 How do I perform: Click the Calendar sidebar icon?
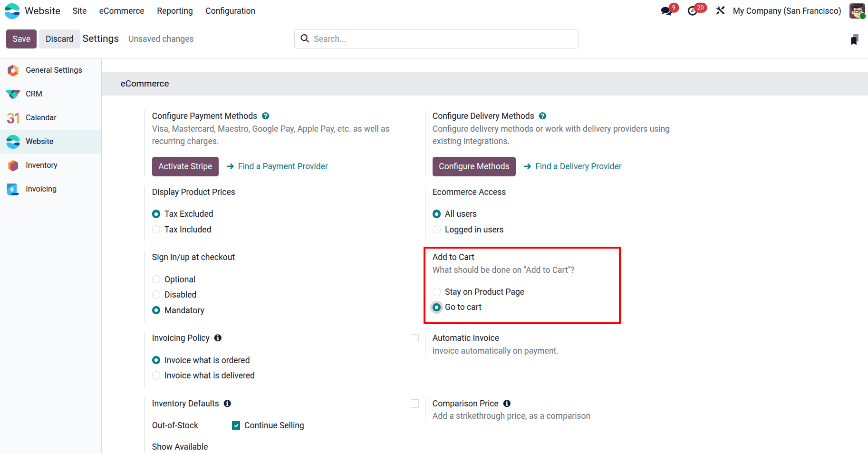pos(13,118)
